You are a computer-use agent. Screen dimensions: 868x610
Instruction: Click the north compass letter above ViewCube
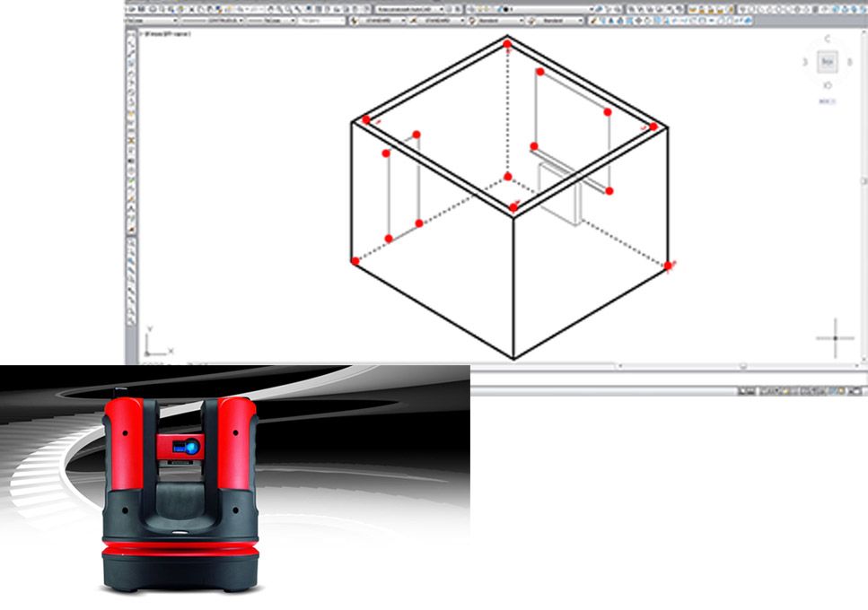[828, 39]
